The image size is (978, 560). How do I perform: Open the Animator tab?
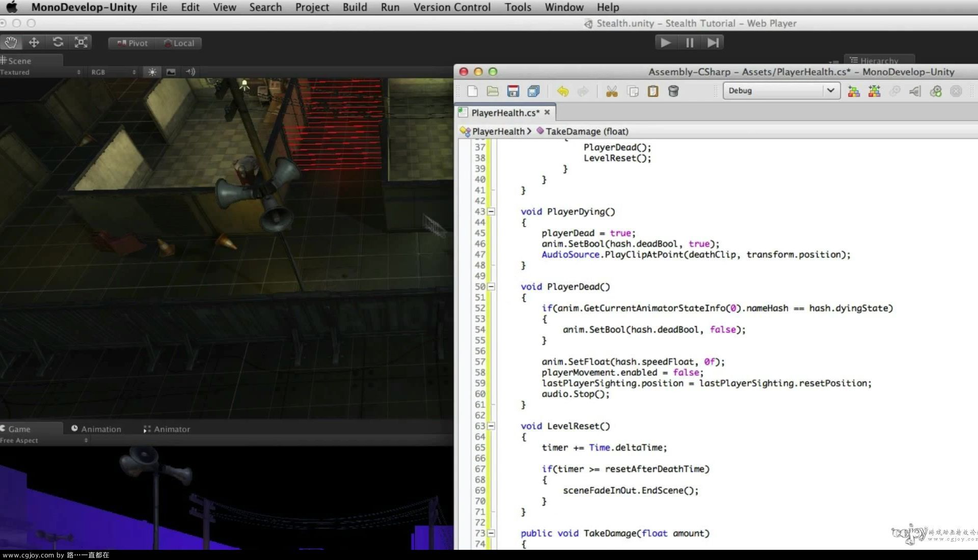[167, 429]
